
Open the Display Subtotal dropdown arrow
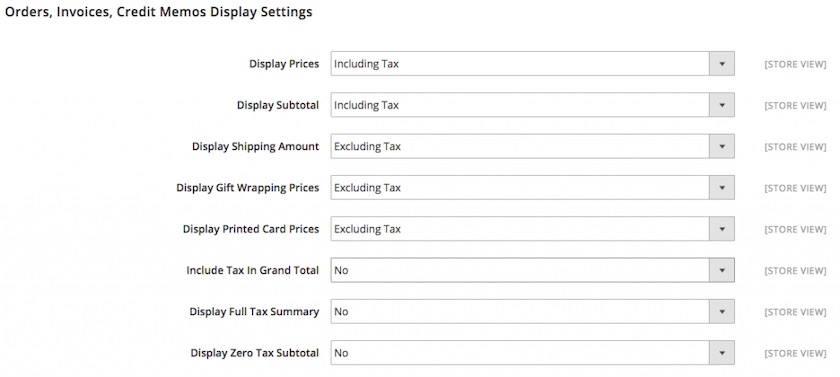tap(722, 105)
